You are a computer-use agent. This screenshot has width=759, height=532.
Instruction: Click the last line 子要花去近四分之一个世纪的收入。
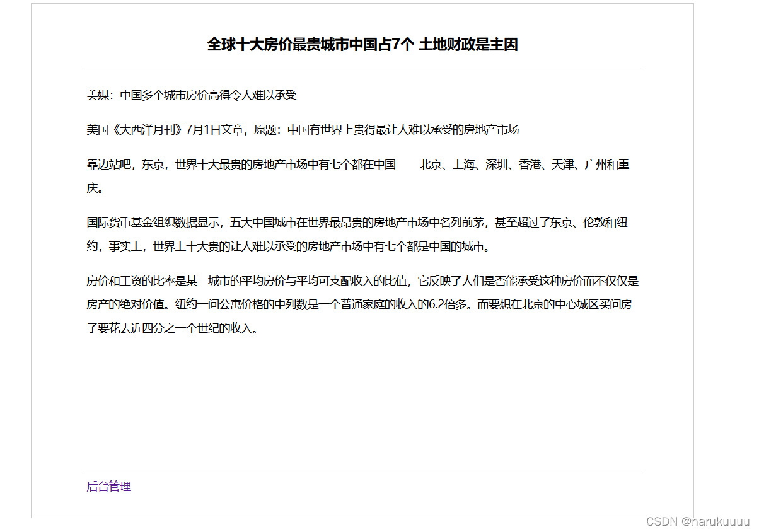click(172, 328)
